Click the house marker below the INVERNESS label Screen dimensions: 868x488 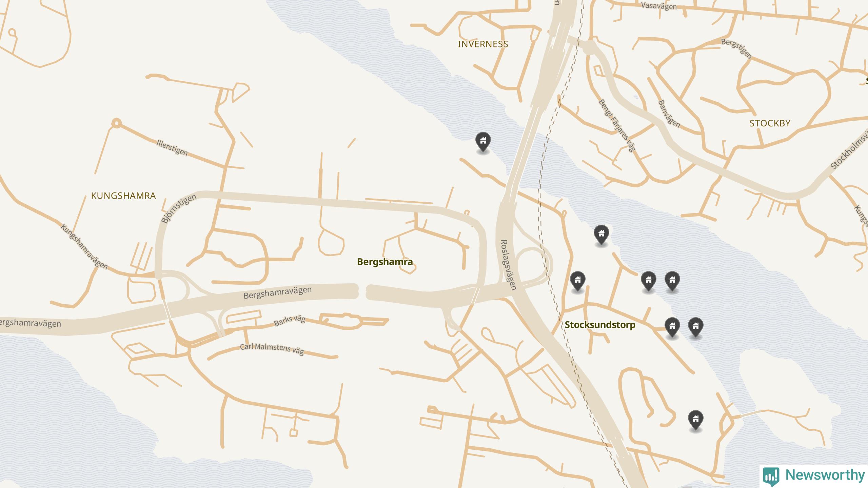click(x=483, y=142)
